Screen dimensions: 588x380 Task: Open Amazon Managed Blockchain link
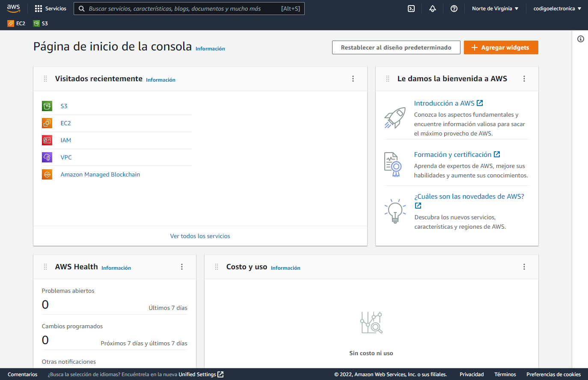[x=100, y=174]
